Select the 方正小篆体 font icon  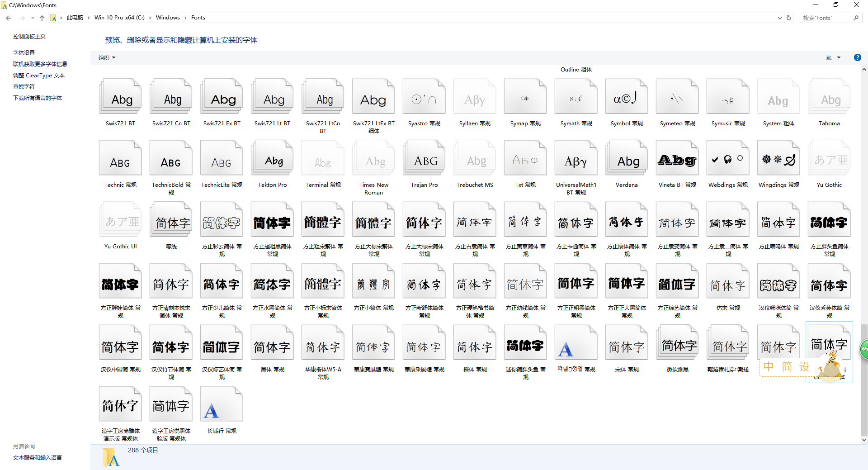373,281
